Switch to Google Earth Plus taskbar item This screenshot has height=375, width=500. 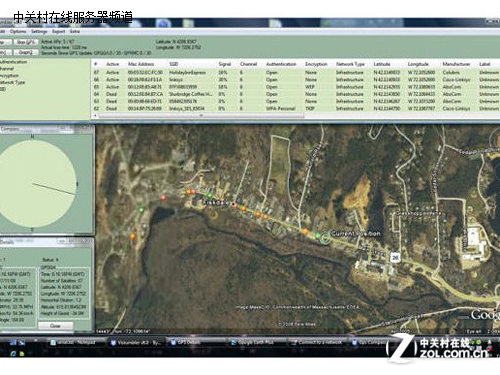[x=256, y=342]
